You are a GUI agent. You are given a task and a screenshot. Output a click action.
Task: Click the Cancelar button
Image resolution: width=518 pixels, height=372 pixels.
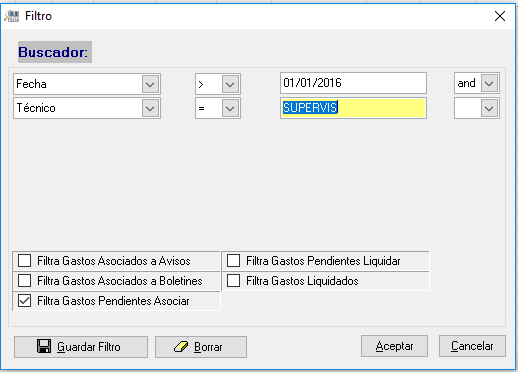pos(472,346)
